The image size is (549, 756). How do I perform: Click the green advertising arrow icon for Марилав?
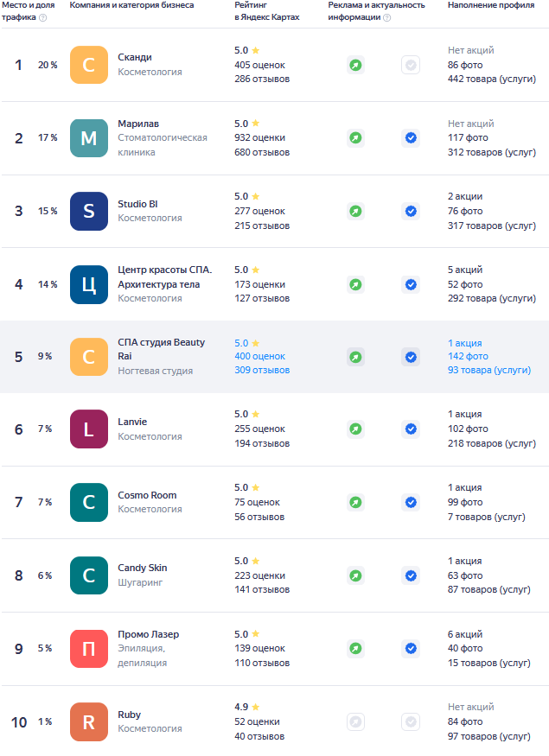355,138
